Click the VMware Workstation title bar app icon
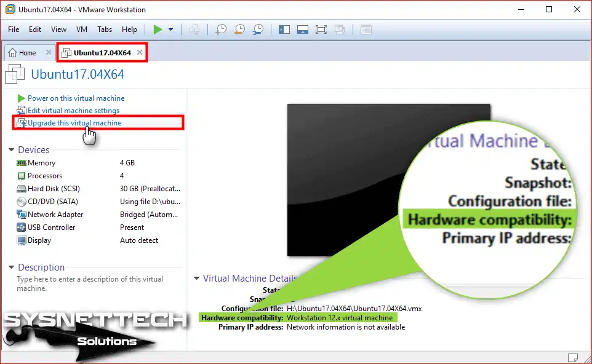 pos(10,9)
